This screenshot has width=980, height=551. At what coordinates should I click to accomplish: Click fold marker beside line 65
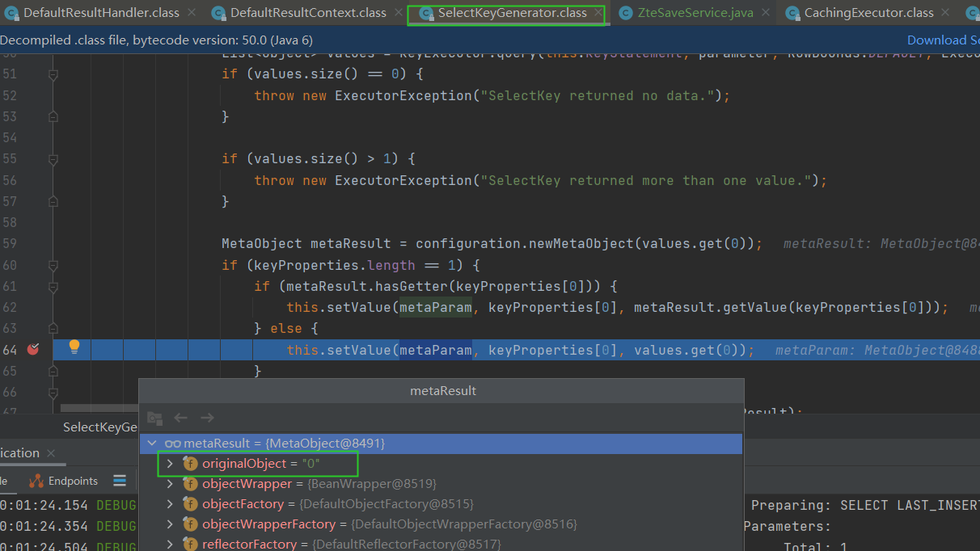(x=53, y=371)
